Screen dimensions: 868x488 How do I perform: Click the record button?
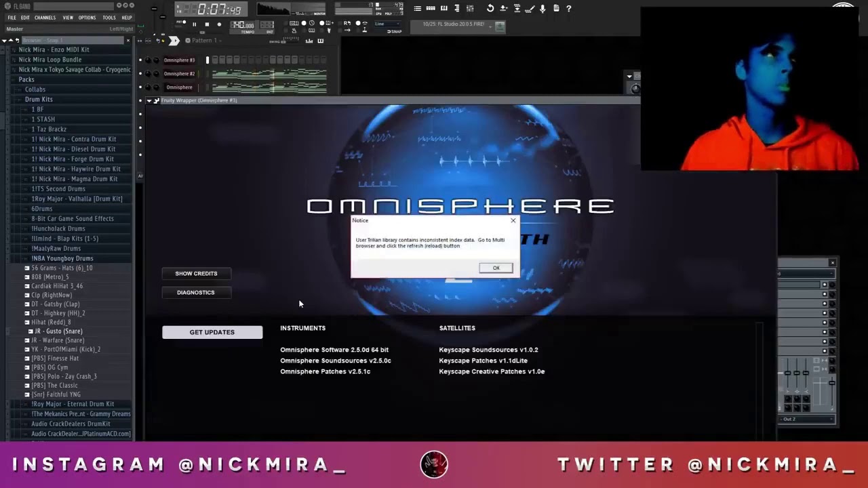click(x=219, y=24)
